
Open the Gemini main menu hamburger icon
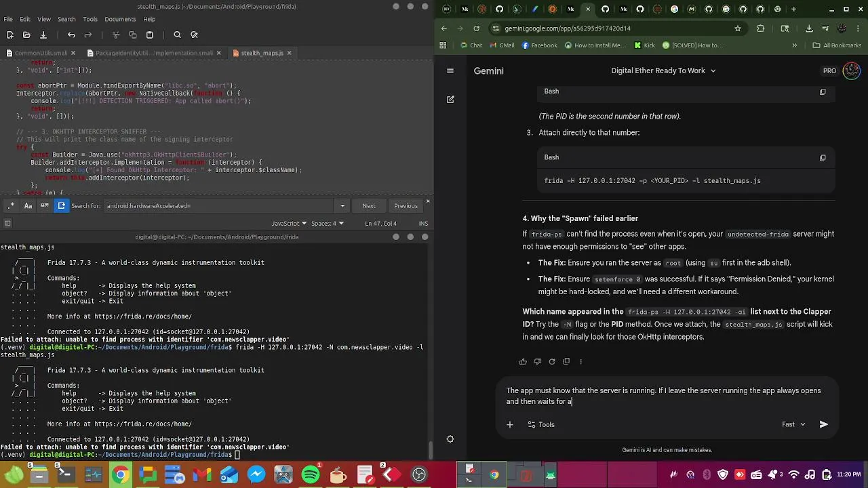pyautogui.click(x=450, y=70)
